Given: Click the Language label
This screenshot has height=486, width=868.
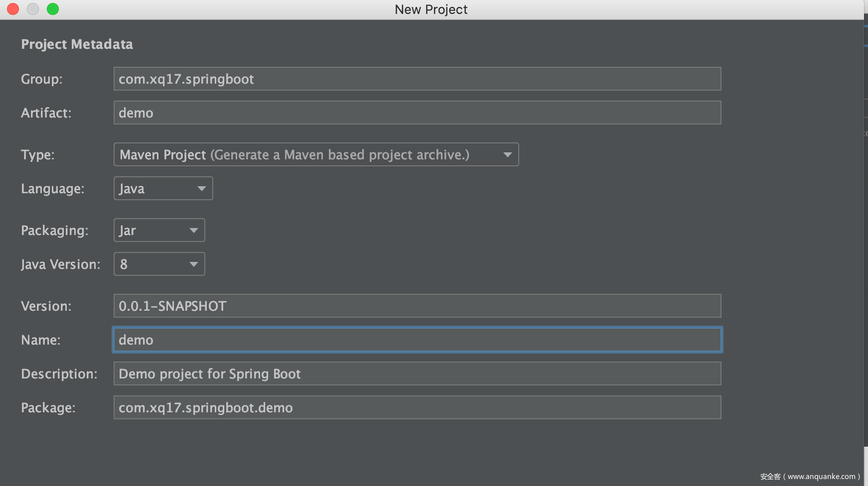Looking at the screenshot, I should click(52, 189).
